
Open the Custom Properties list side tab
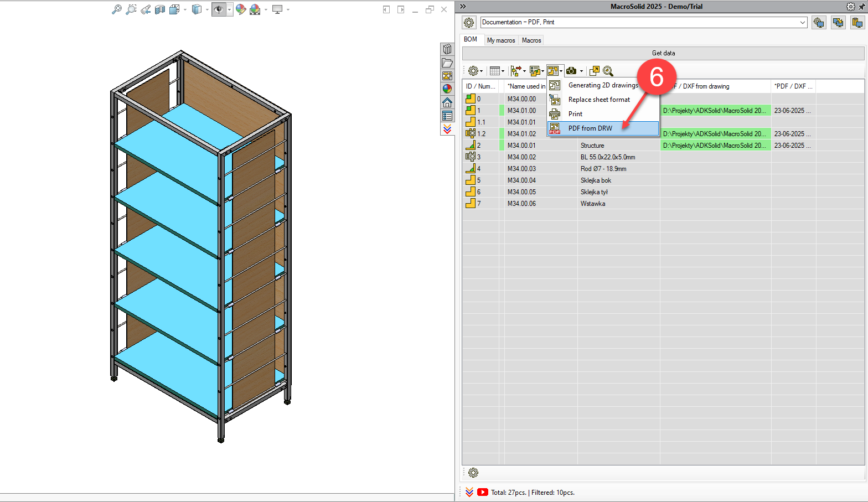coord(447,116)
